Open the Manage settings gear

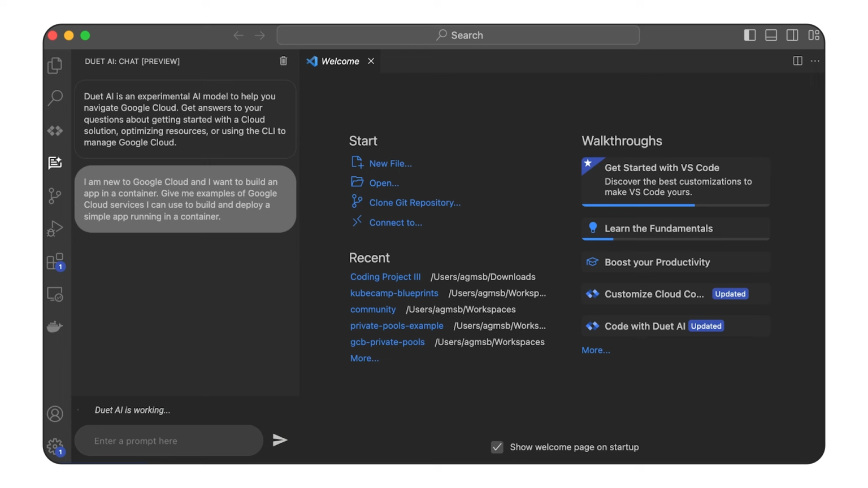point(55,447)
